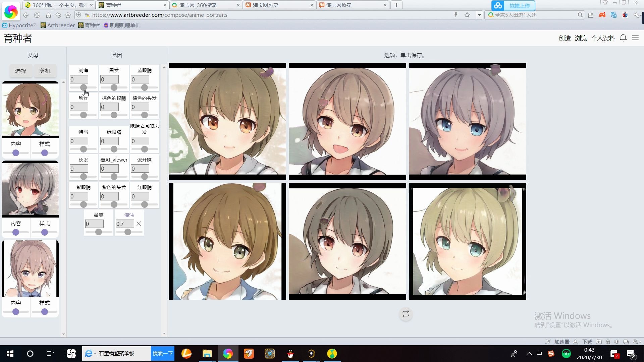The image size is (644, 362).
Task: Open File Explorer from taskbar
Action: 207,354
